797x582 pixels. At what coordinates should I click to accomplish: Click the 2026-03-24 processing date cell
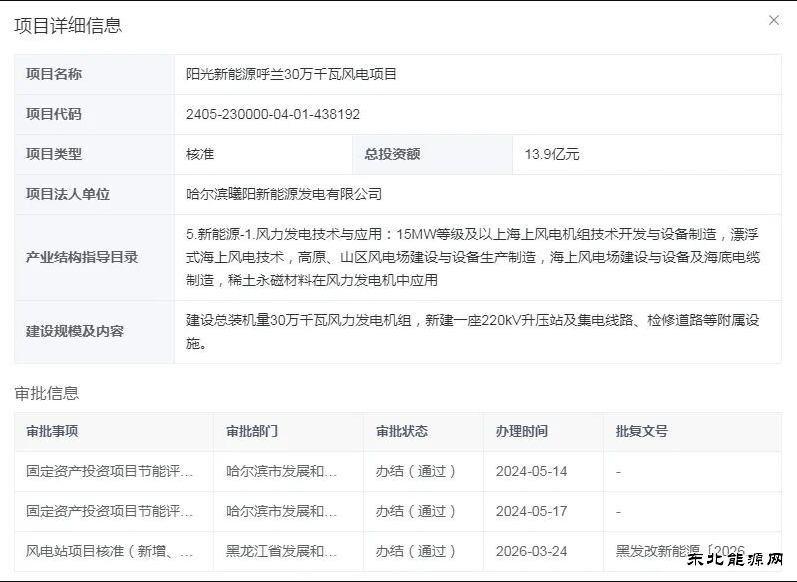[x=531, y=551]
